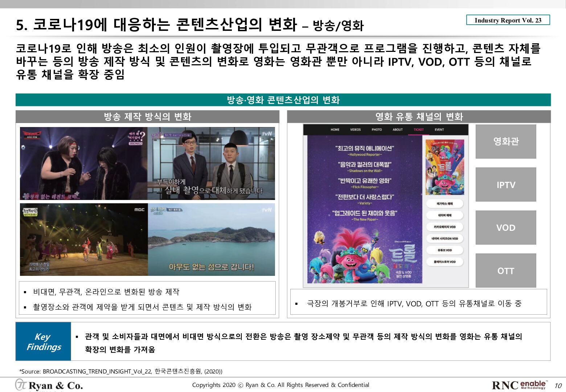Click the MBC logo on dance stage image
Screen dimensions: 566x392
[139, 209]
